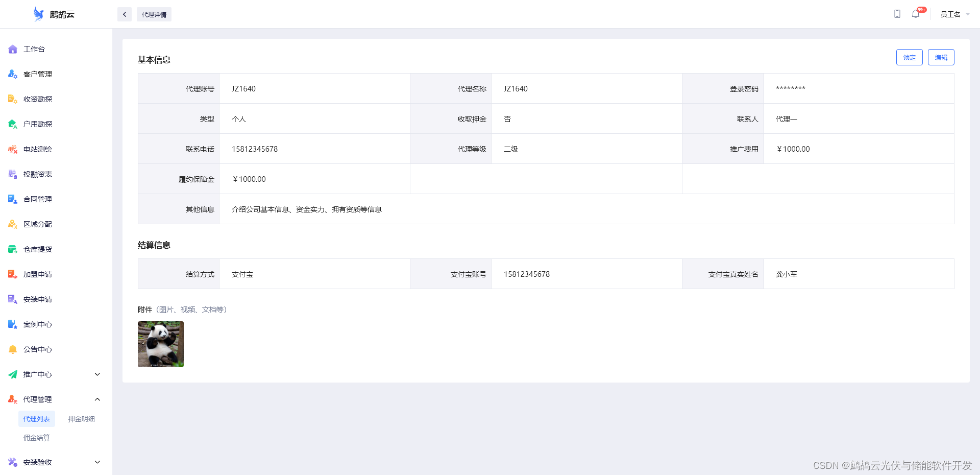
Task: Click the 户用勘探 sidebar icon
Action: coord(13,124)
